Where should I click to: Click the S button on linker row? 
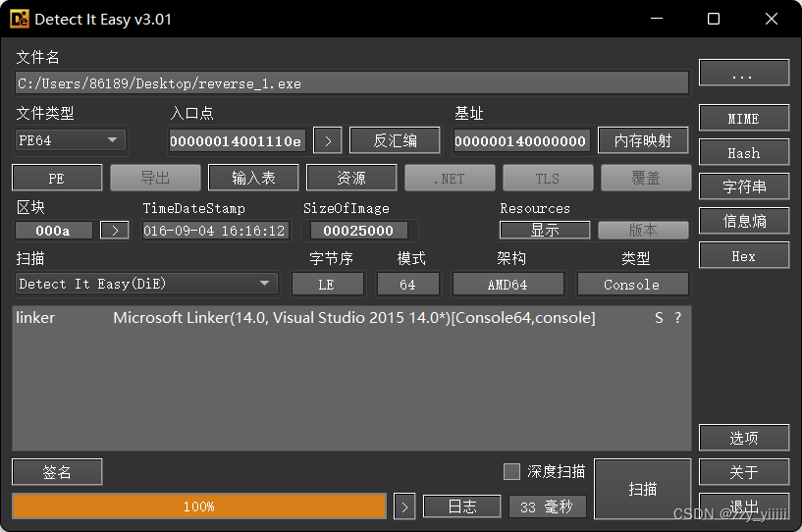(x=659, y=318)
